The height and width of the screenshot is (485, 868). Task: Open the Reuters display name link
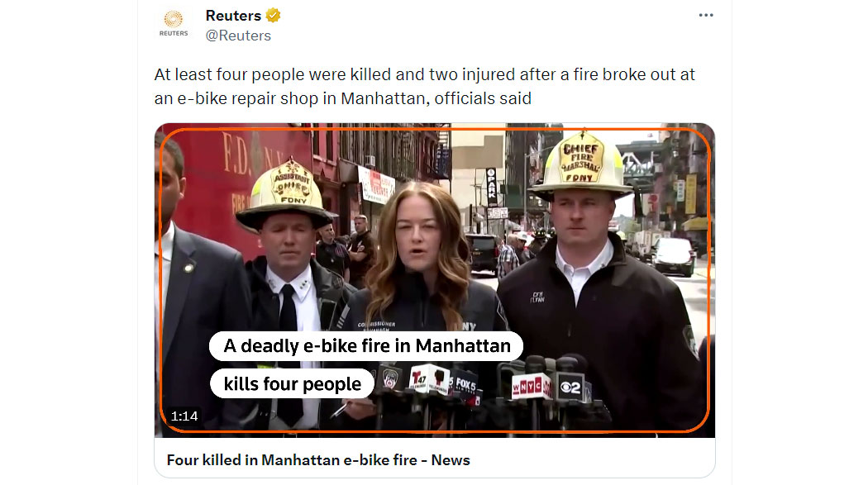tap(233, 16)
